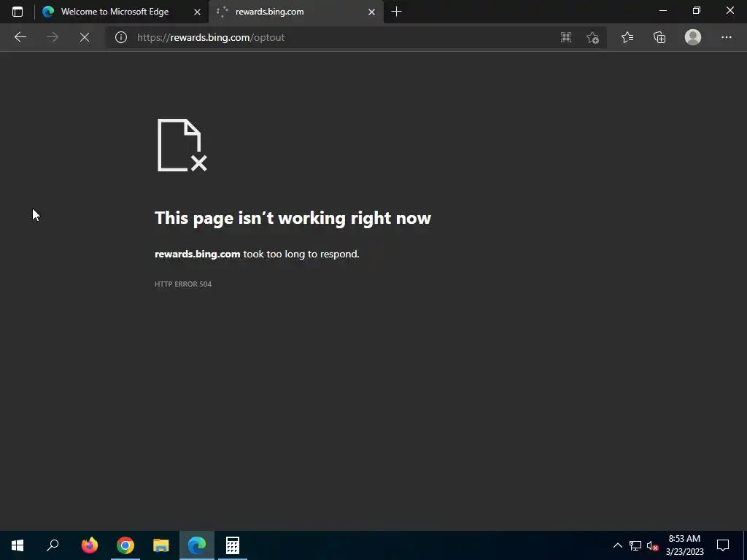Screen dimensions: 747x560
Task: Open the apps available icon in address bar
Action: [x=566, y=37]
